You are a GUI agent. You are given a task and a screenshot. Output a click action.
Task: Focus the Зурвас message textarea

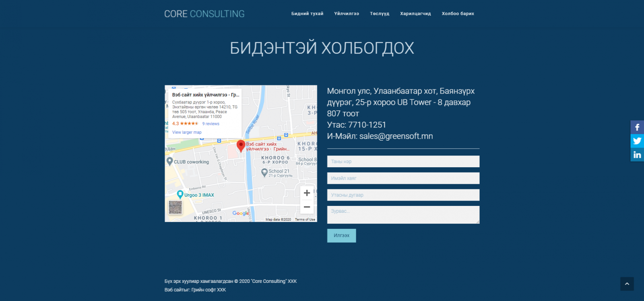403,215
